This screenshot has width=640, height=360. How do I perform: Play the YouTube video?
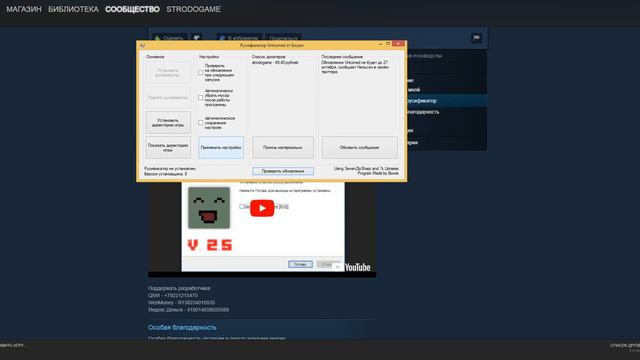(262, 208)
